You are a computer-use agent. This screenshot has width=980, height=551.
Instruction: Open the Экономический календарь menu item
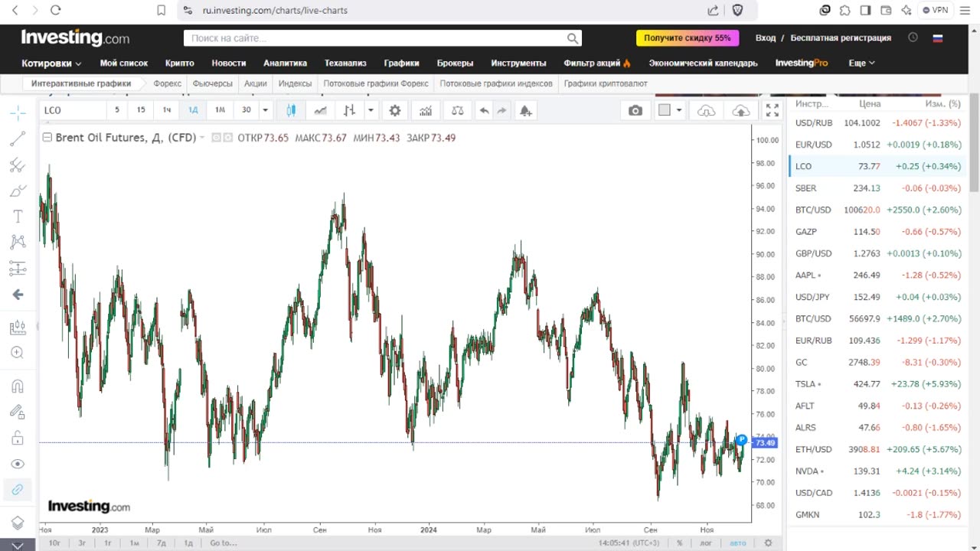point(703,63)
